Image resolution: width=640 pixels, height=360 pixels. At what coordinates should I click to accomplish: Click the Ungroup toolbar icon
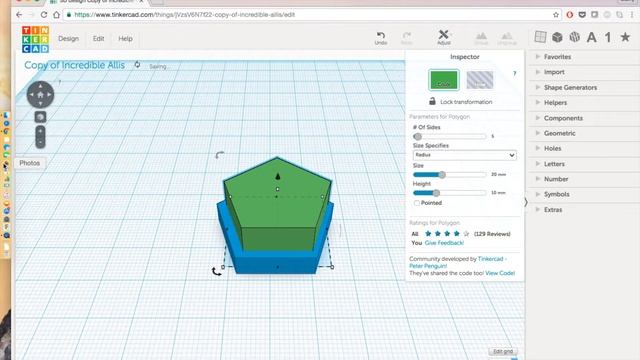click(507, 38)
